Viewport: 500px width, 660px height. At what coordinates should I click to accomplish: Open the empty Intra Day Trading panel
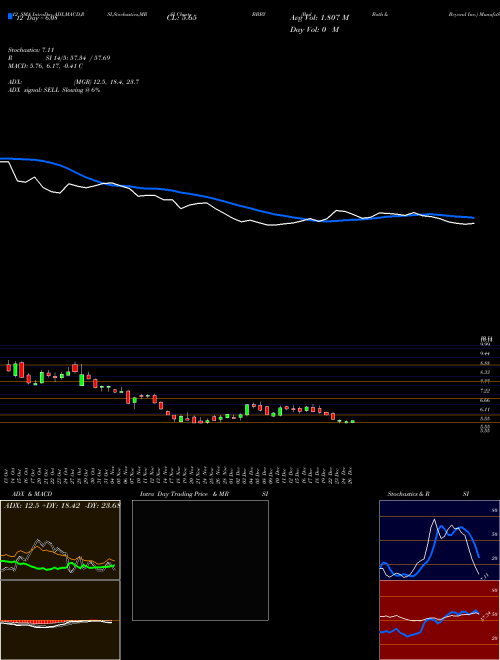[200, 560]
